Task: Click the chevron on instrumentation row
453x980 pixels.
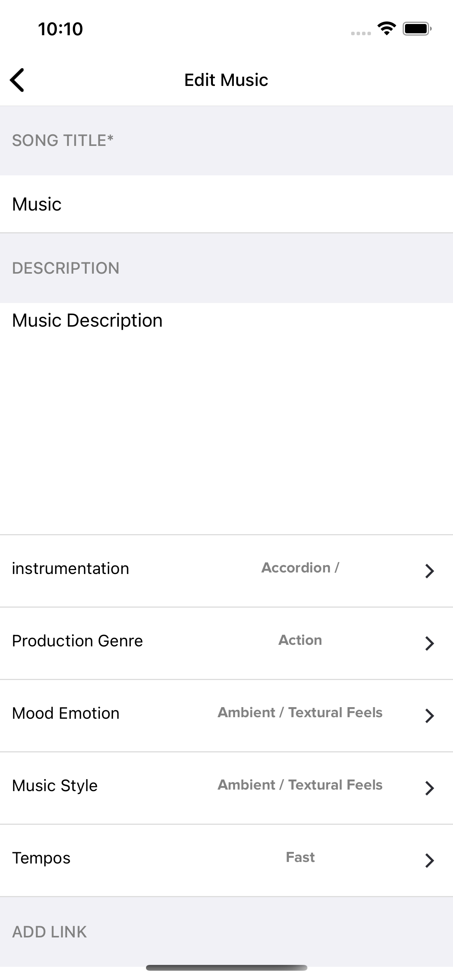Action: tap(429, 571)
